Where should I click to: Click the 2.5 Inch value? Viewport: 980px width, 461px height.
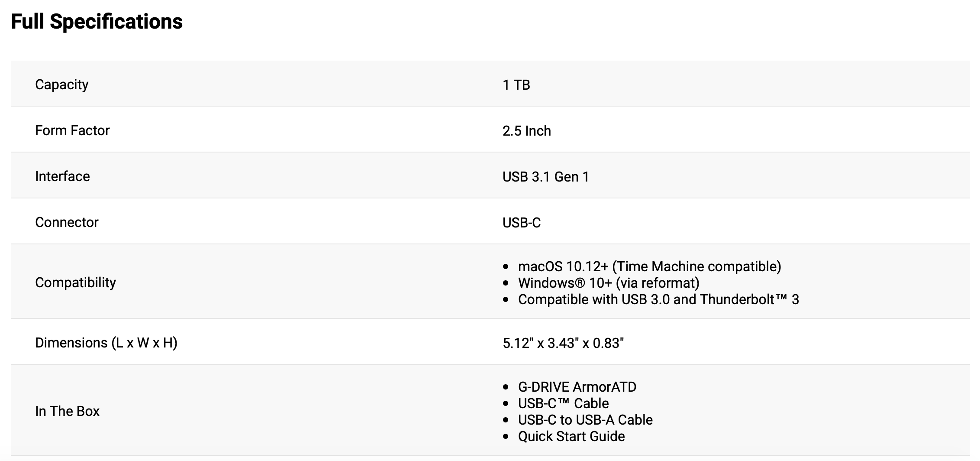point(526,131)
